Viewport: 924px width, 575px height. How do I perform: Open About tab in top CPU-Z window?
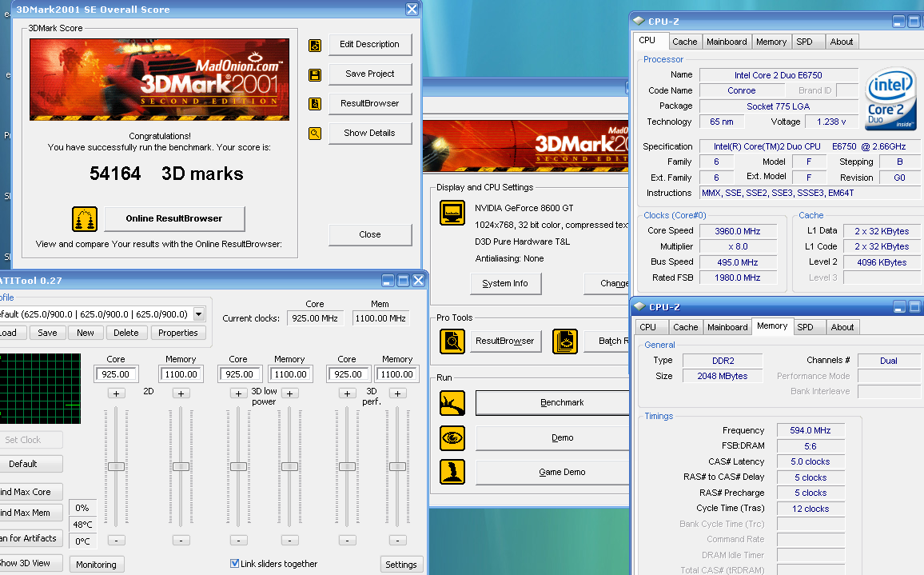point(842,42)
